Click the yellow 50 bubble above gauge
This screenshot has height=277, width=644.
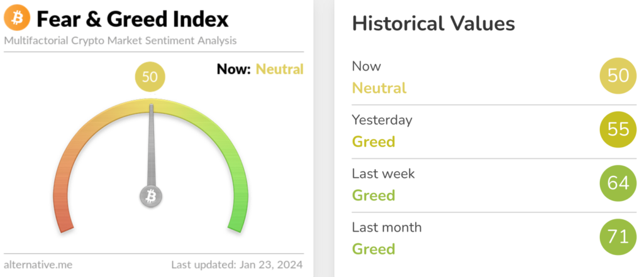pyautogui.click(x=150, y=77)
